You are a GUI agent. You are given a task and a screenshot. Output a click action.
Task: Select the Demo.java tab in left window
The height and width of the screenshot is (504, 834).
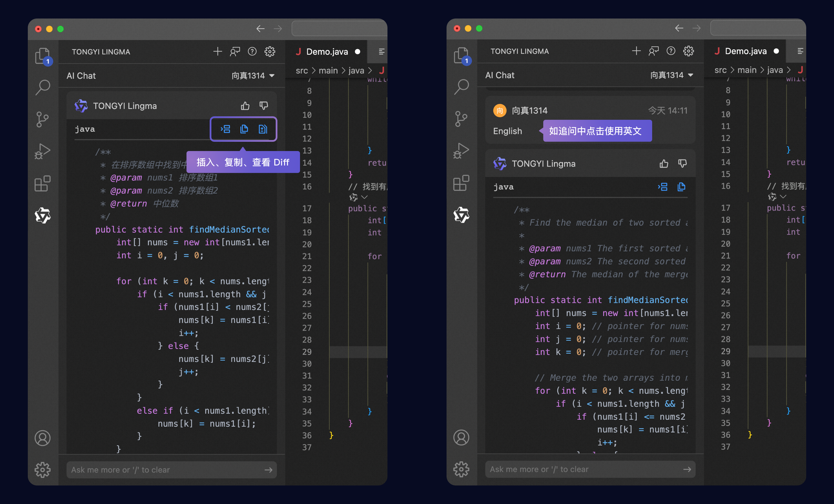pos(327,51)
